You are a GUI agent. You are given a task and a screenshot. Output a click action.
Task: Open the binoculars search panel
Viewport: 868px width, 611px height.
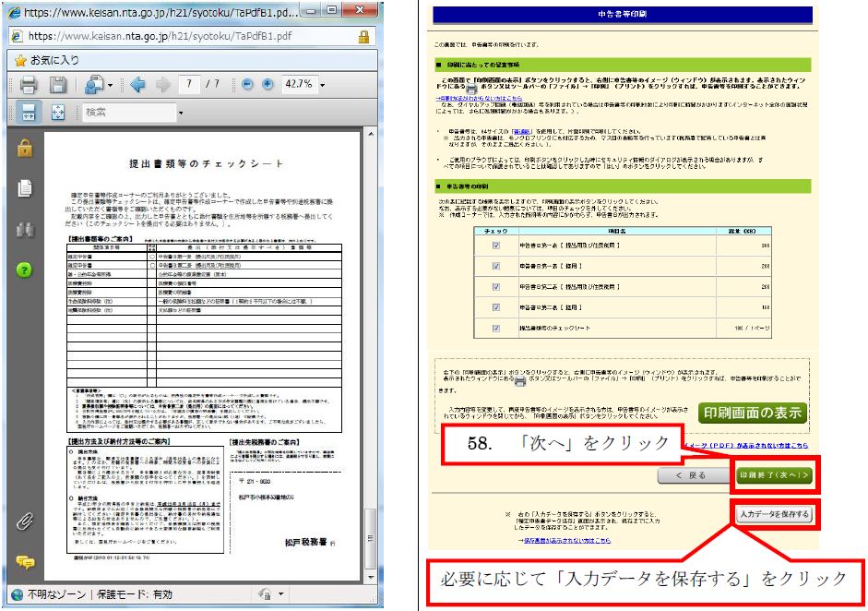25,229
